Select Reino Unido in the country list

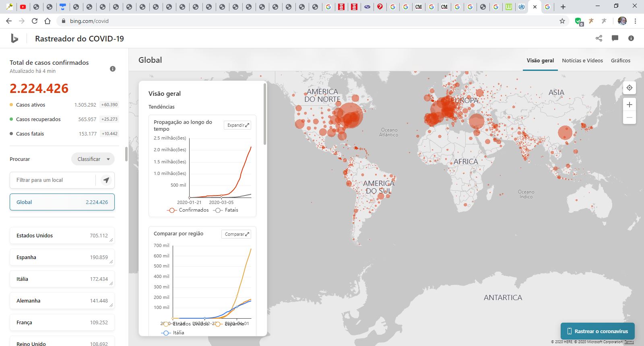pyautogui.click(x=62, y=341)
